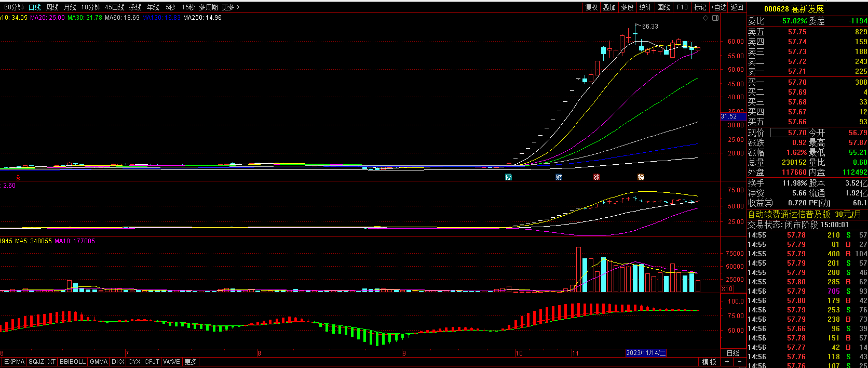The height and width of the screenshot is (368, 868).
Task: Click the minus zoom button at bottom right
Action: [740, 362]
